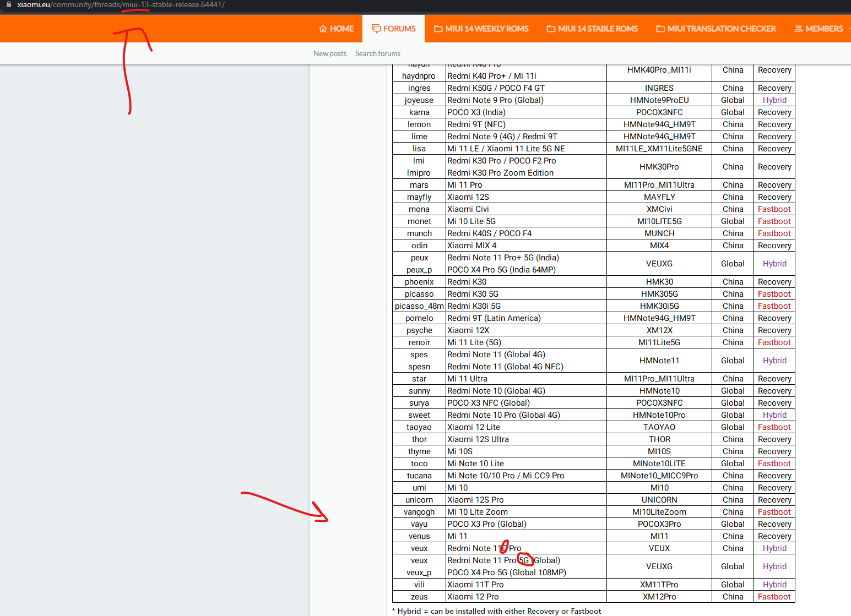This screenshot has width=851, height=616.
Task: Click the folder icon beside MIUI 14 WEEKLY ROMS
Action: pos(438,29)
